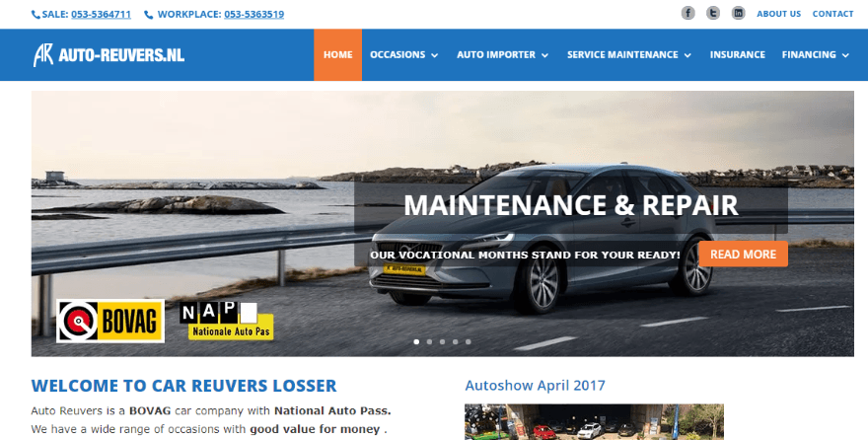Click the phone icon beside SALE
Screen dimensions: 868x440
[x=36, y=15]
